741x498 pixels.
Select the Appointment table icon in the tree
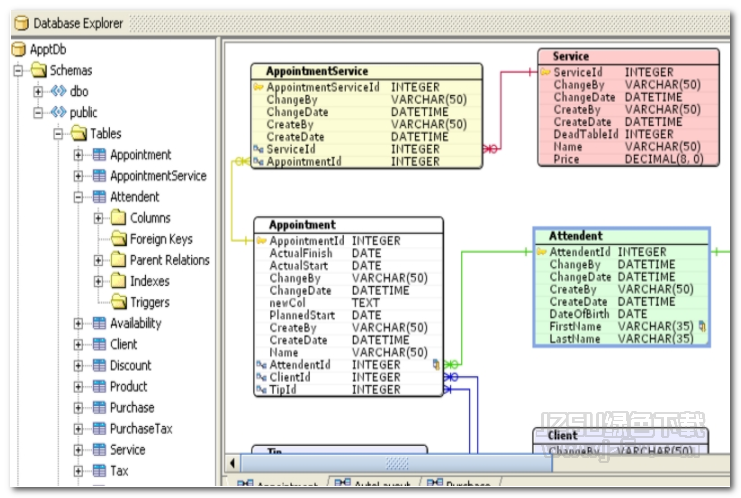point(99,155)
